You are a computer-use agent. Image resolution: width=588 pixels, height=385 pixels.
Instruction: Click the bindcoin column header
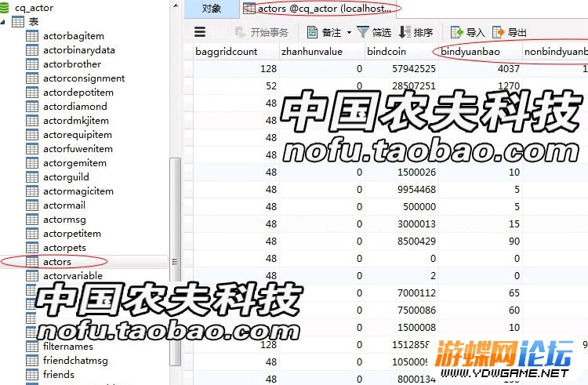tap(401, 51)
